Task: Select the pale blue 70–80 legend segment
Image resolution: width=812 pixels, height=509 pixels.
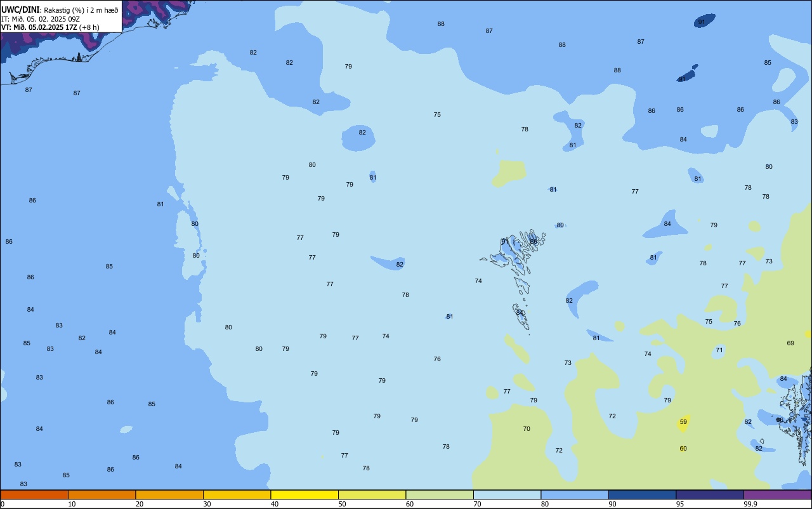Action: click(x=507, y=494)
